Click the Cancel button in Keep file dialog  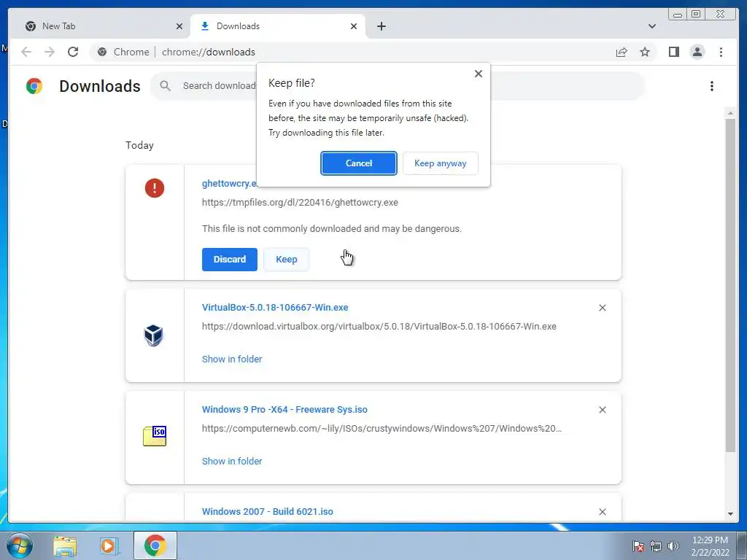(359, 163)
